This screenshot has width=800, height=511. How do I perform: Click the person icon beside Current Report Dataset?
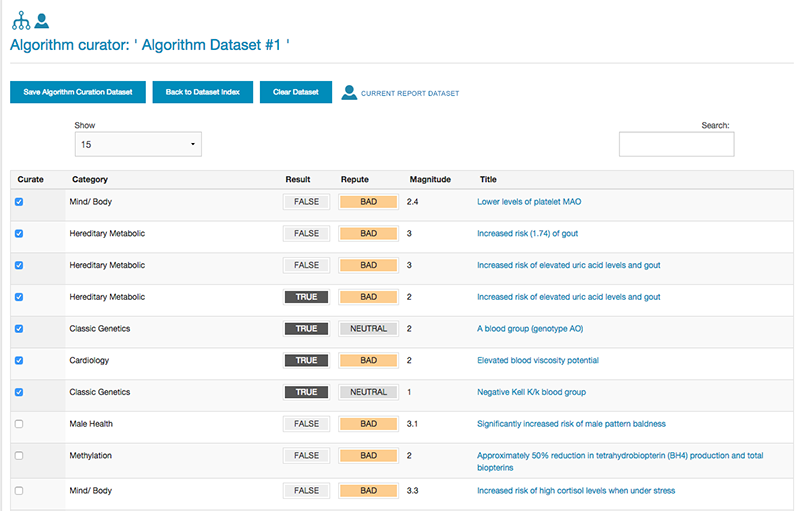pyautogui.click(x=349, y=93)
